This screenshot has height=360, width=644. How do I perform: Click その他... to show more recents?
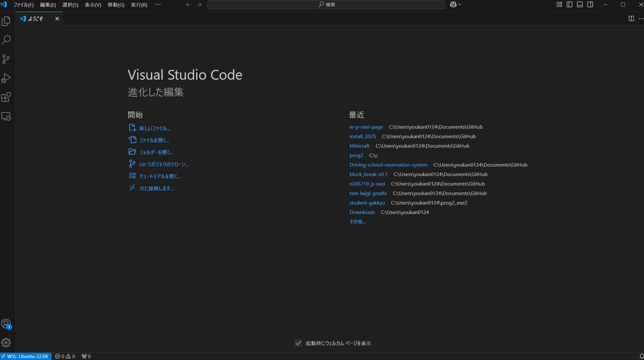click(x=358, y=222)
